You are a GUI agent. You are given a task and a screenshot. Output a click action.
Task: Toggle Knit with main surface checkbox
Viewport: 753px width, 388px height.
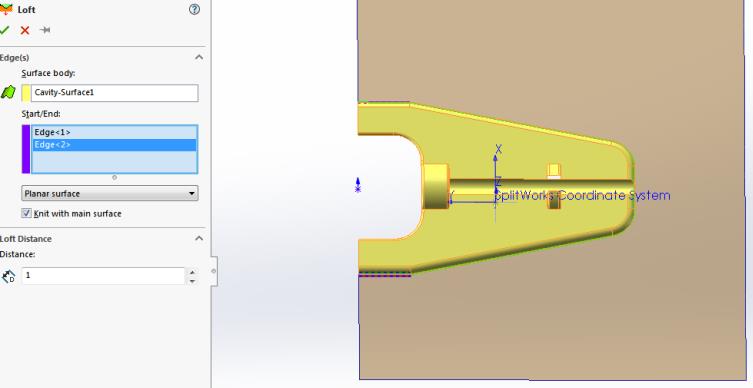coord(26,213)
